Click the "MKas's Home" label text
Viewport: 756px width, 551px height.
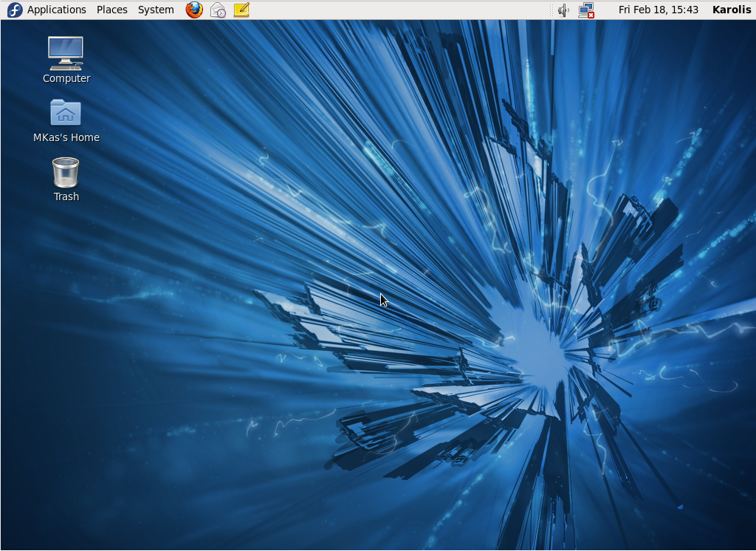(x=66, y=137)
